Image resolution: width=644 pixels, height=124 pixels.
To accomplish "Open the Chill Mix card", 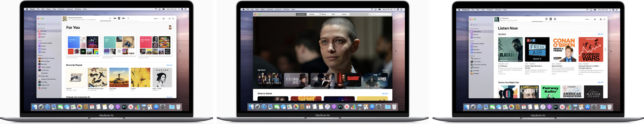I will click(119, 45).
